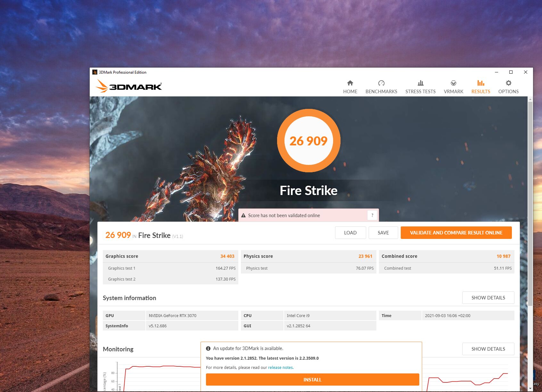Viewport: 542px width, 392px height.
Task: Click the vertical scrollbar thumb
Action: point(530,204)
